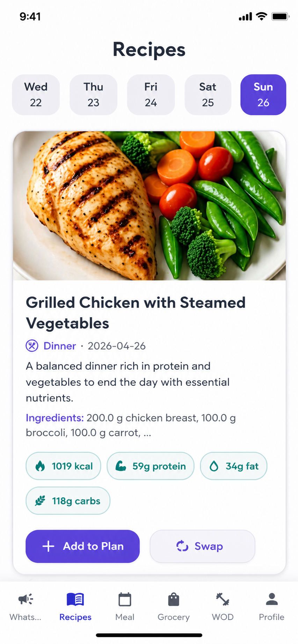The image size is (298, 644).
Task: Tap the 1019 kcal nutrition badge
Action: click(63, 466)
